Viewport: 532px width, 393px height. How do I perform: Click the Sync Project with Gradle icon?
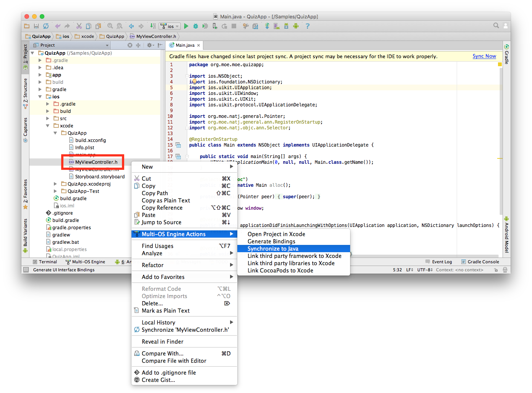point(267,26)
